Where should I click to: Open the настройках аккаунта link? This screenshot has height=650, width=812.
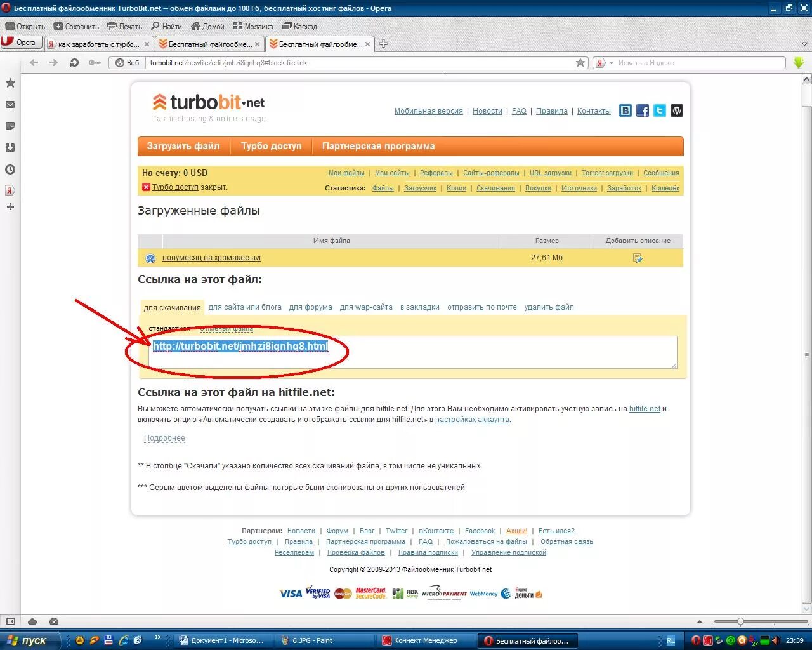point(472,420)
